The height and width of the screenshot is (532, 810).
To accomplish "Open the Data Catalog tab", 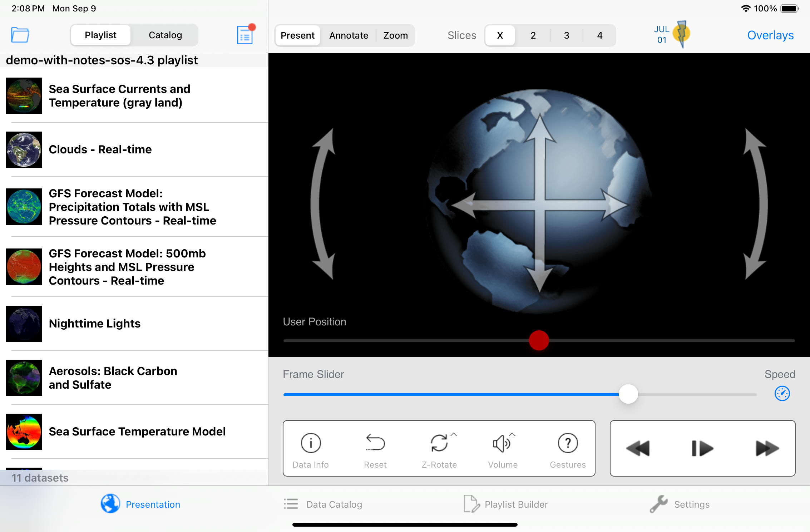I will click(x=323, y=504).
